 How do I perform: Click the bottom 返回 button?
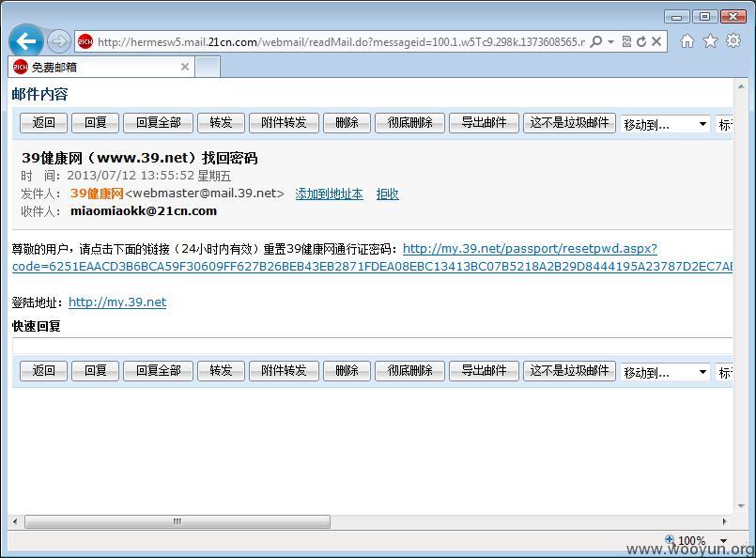coord(43,370)
